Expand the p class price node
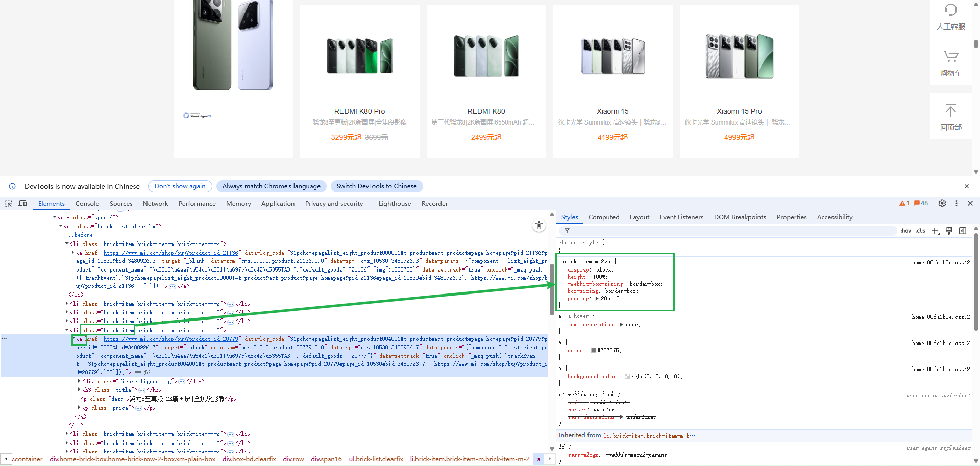 [x=79, y=408]
